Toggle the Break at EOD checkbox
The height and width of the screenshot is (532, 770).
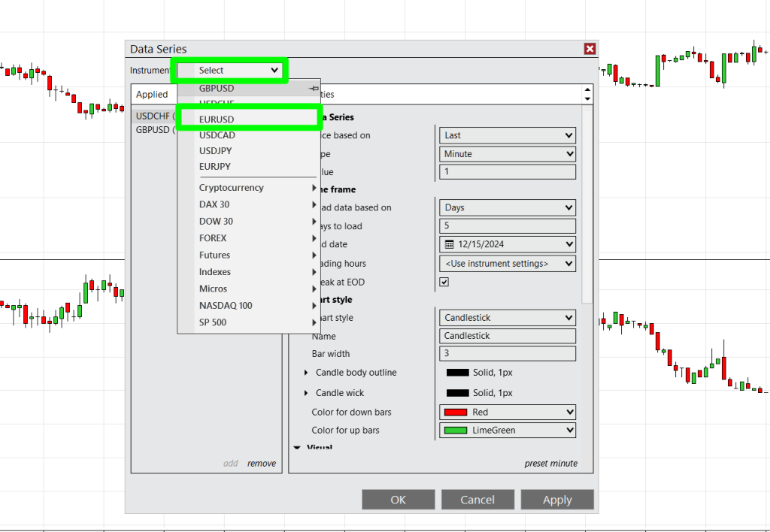444,282
